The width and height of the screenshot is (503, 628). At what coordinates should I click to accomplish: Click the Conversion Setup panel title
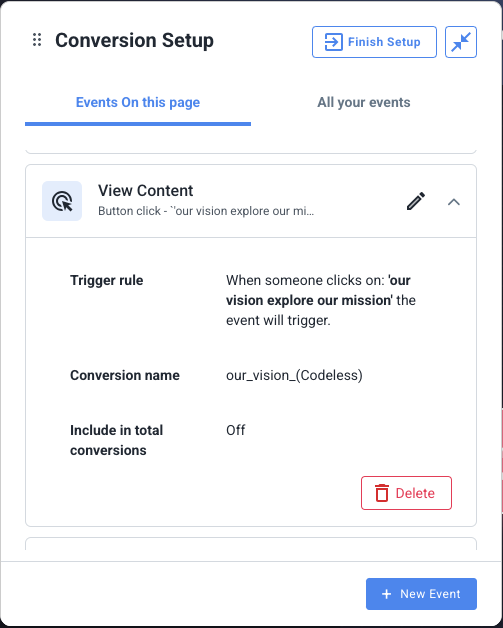click(135, 40)
